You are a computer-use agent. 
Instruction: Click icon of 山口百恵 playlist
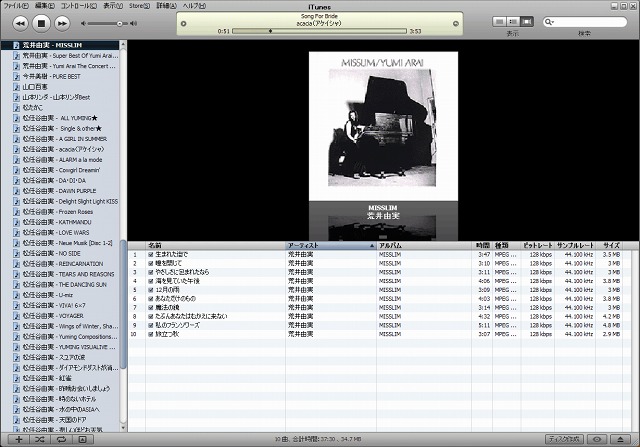coord(16,87)
